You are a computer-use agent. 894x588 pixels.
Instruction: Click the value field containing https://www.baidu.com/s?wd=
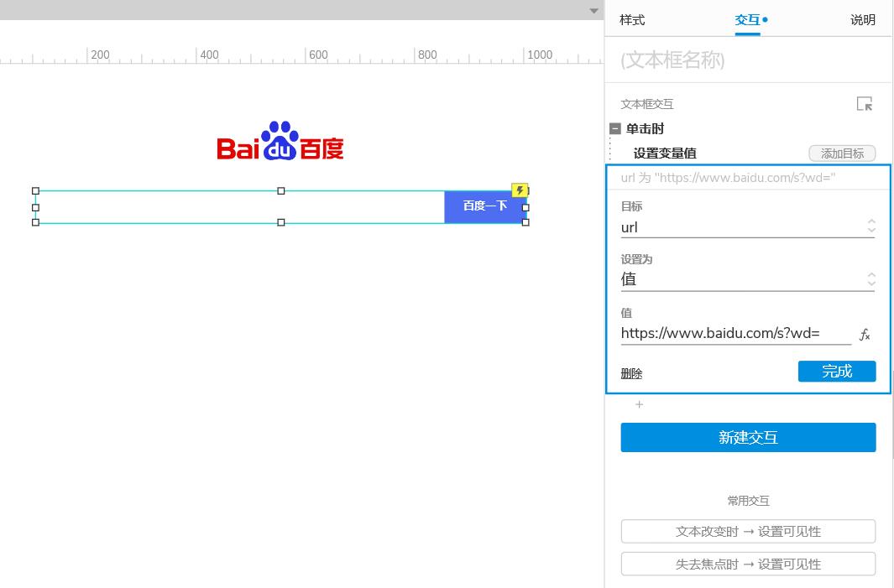coord(736,334)
